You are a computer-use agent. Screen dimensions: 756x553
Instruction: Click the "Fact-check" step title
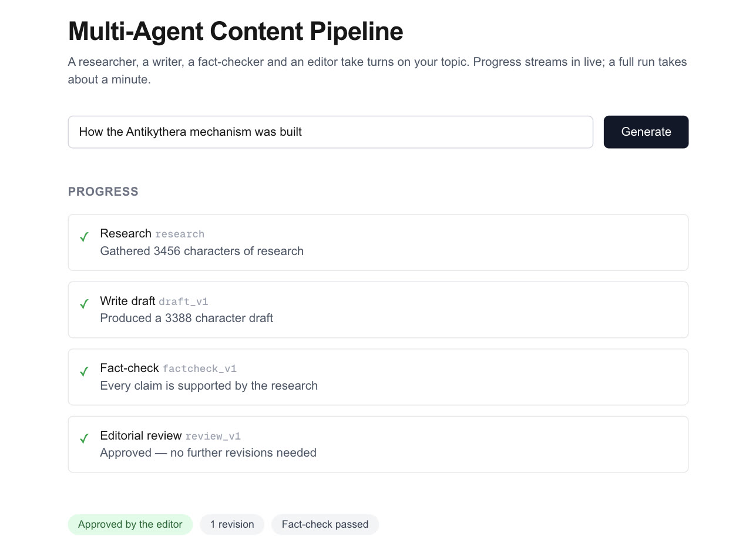(x=130, y=368)
